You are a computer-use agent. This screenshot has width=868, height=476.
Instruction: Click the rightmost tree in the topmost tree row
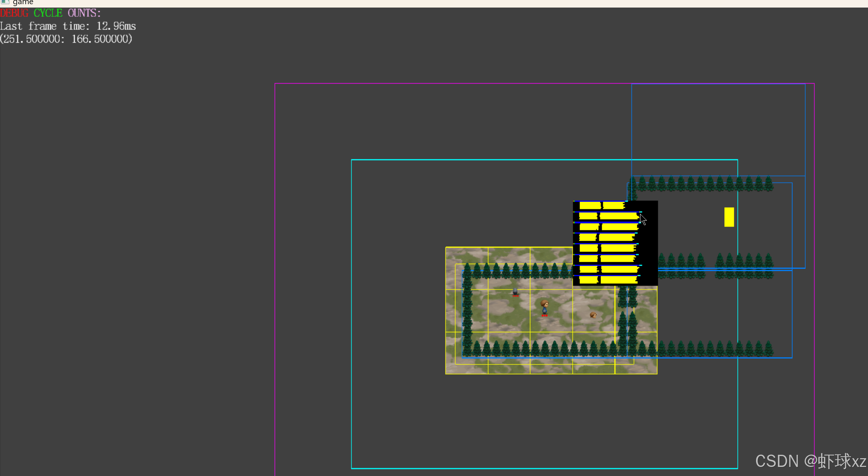[769, 184]
